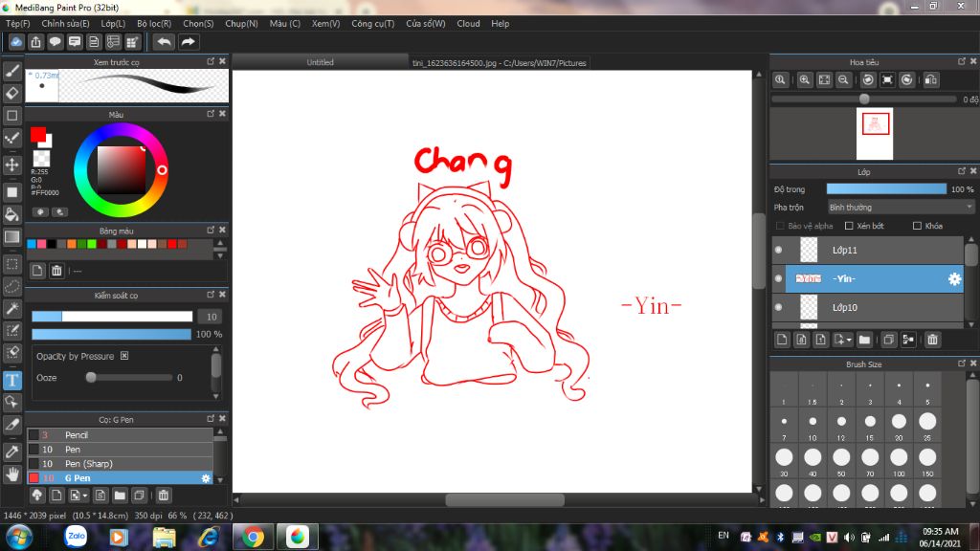The width and height of the screenshot is (980, 551).
Task: Switch to the Untitled tab
Action: coord(320,62)
